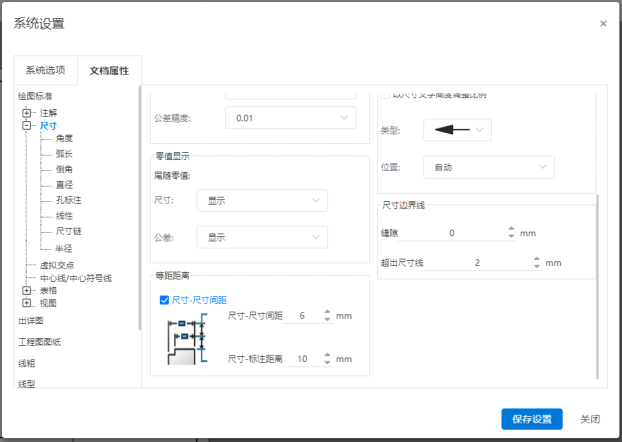
Task: Close the 系统设置 dialog with X
Action: (x=602, y=23)
